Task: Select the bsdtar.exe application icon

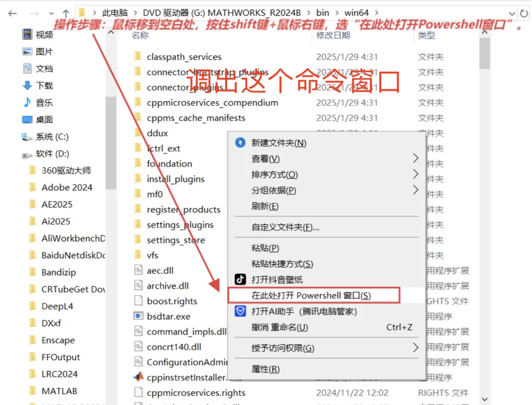Action: [x=138, y=316]
